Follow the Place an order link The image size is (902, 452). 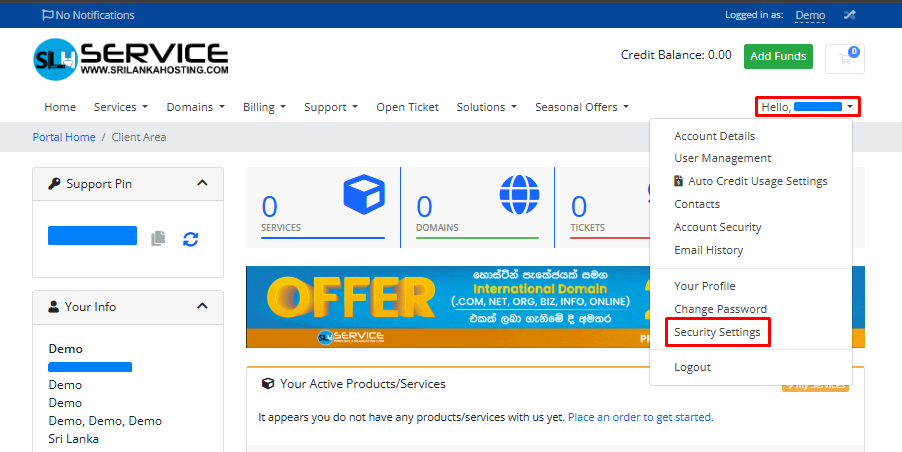coord(640,417)
